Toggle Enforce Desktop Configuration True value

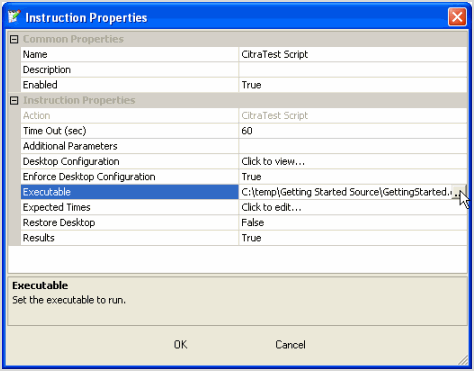tap(353, 177)
